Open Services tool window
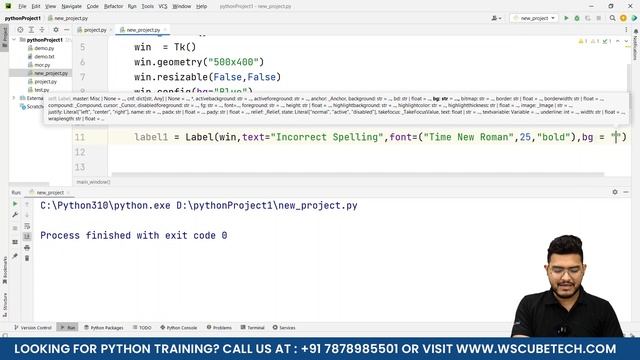This screenshot has height=360, width=640. 284,327
